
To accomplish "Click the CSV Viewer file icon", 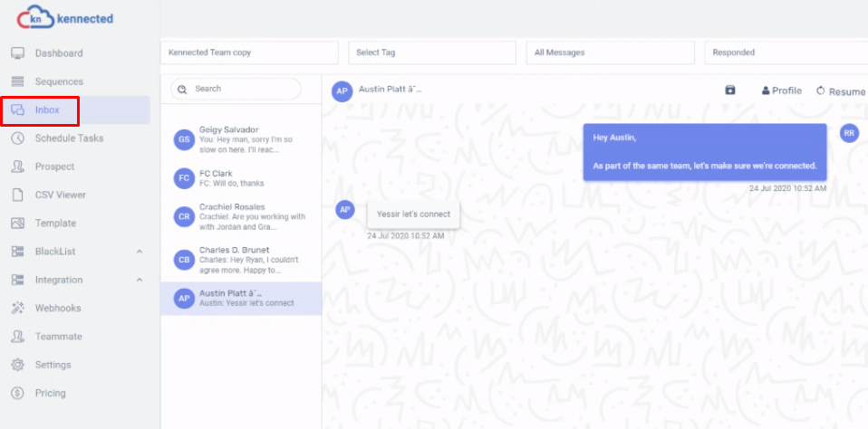I will (18, 195).
